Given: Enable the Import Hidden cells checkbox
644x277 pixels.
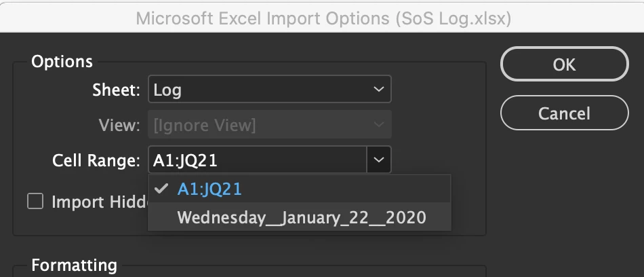Looking at the screenshot, I should click(x=35, y=202).
